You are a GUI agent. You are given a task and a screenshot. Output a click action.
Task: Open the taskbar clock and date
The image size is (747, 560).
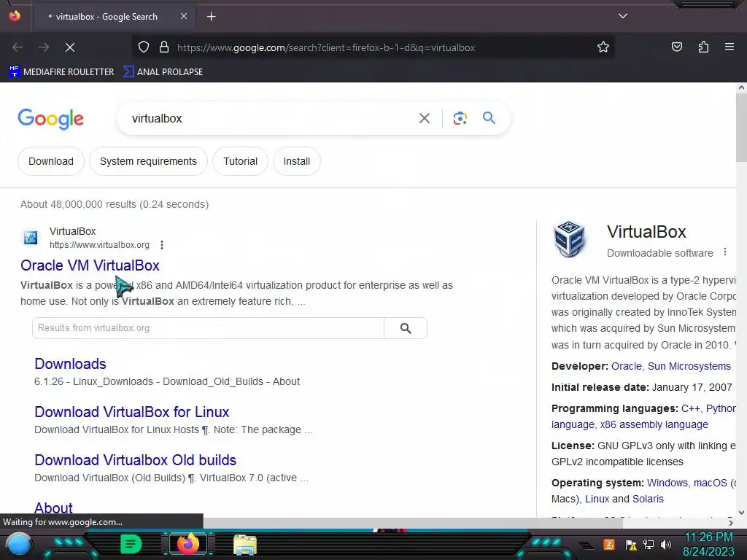coord(708,544)
